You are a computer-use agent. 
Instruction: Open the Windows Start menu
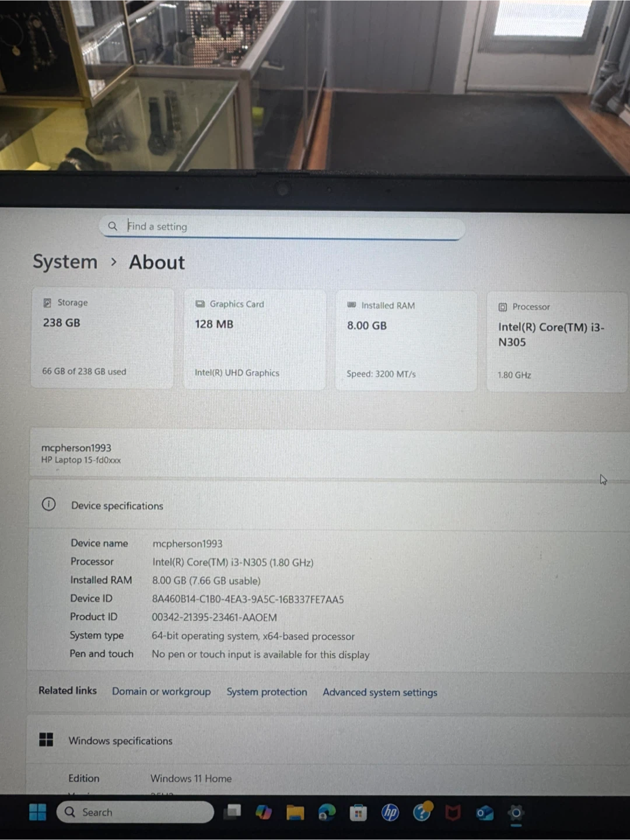(38, 812)
